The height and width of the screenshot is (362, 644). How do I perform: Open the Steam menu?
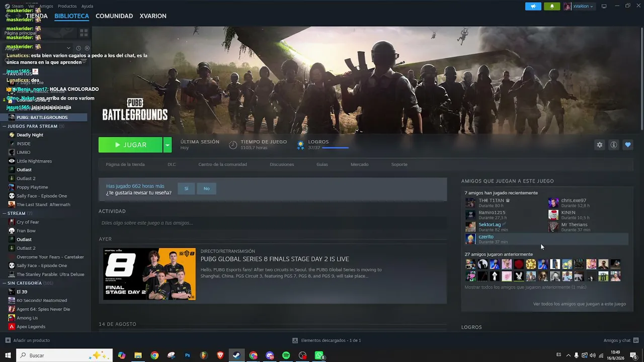point(18,6)
